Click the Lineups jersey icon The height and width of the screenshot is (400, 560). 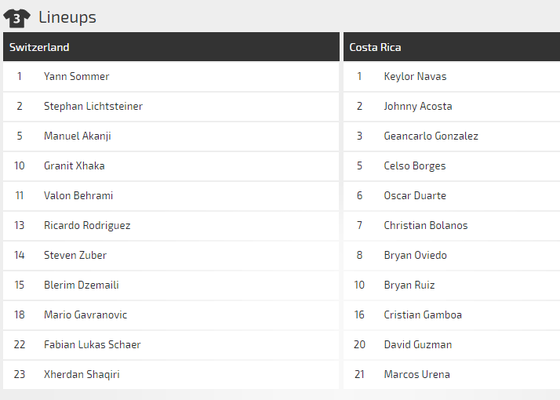17,18
